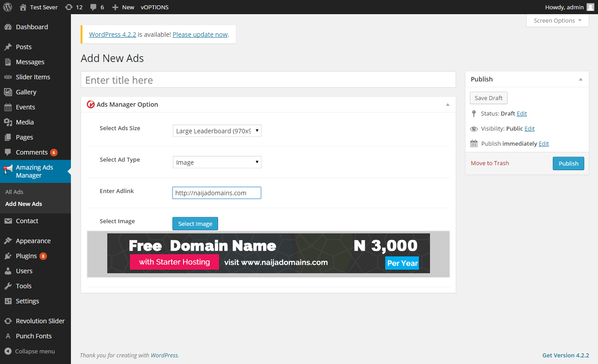
Task: Click the Gallery icon in sidebar
Action: (x=8, y=92)
